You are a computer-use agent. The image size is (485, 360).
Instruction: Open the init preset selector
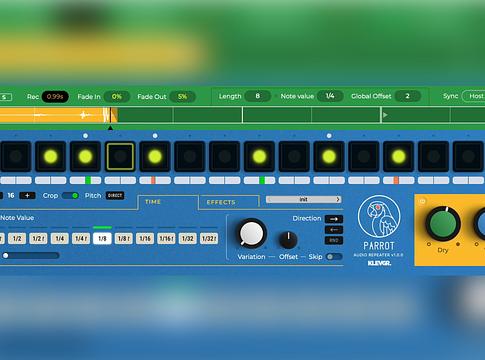303,199
